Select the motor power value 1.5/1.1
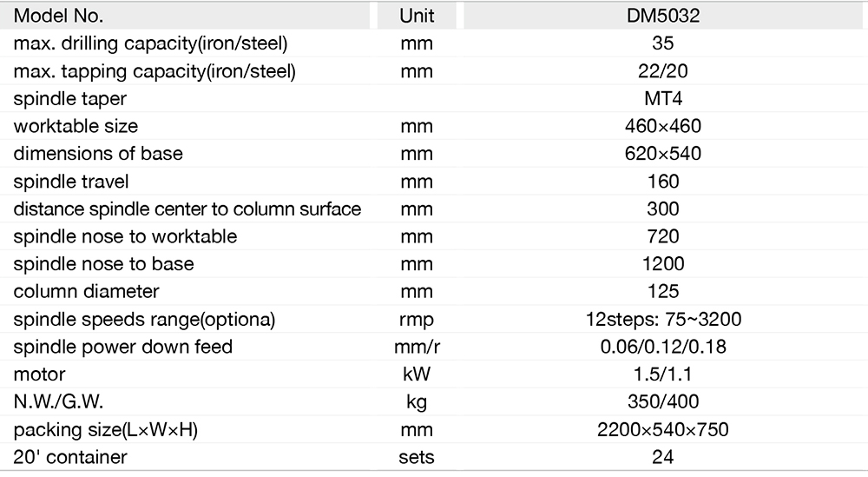The width and height of the screenshot is (868, 477). 663,374
